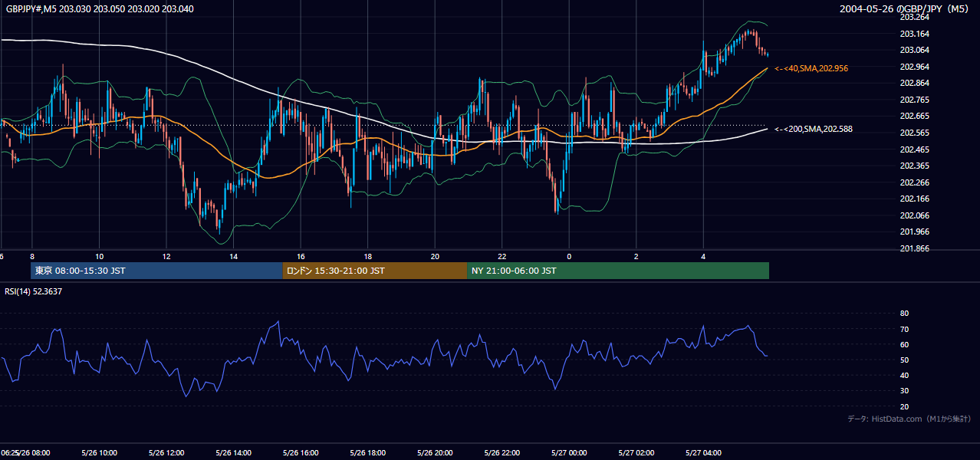Click hour tick 18 under the price chart
Viewport: 980px width, 460px height.
368,256
